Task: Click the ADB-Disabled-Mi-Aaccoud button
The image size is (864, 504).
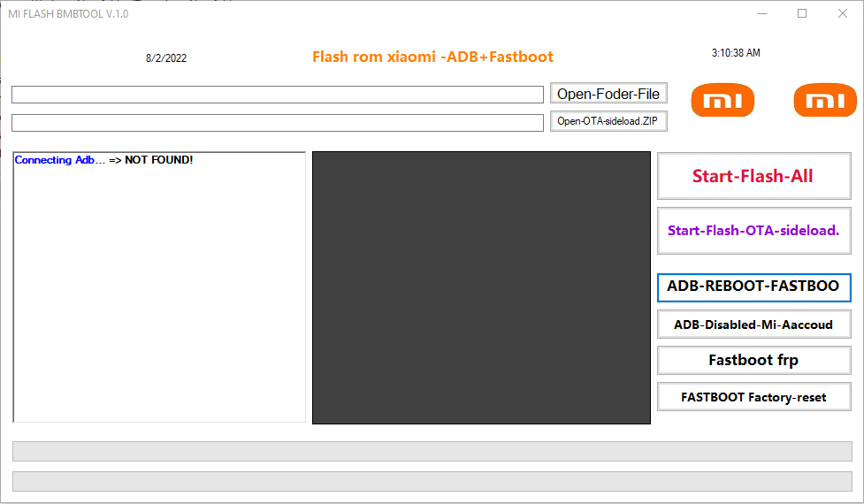Action: coord(753,325)
